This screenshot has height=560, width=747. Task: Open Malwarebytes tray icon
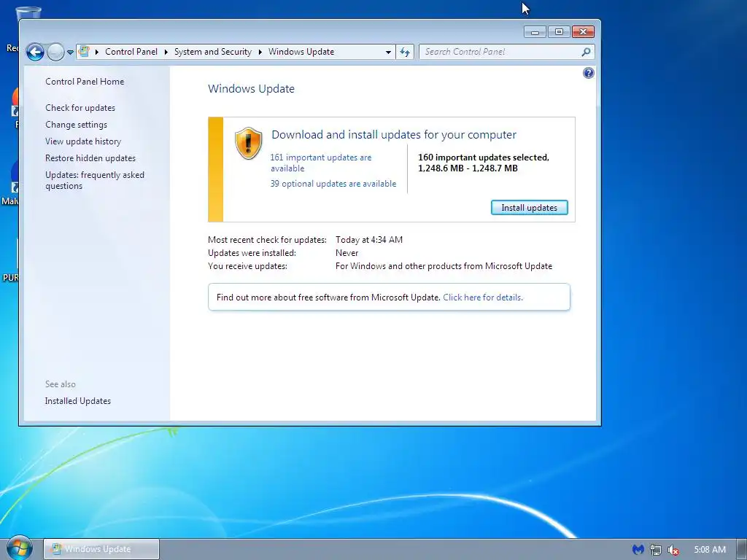tap(638, 550)
